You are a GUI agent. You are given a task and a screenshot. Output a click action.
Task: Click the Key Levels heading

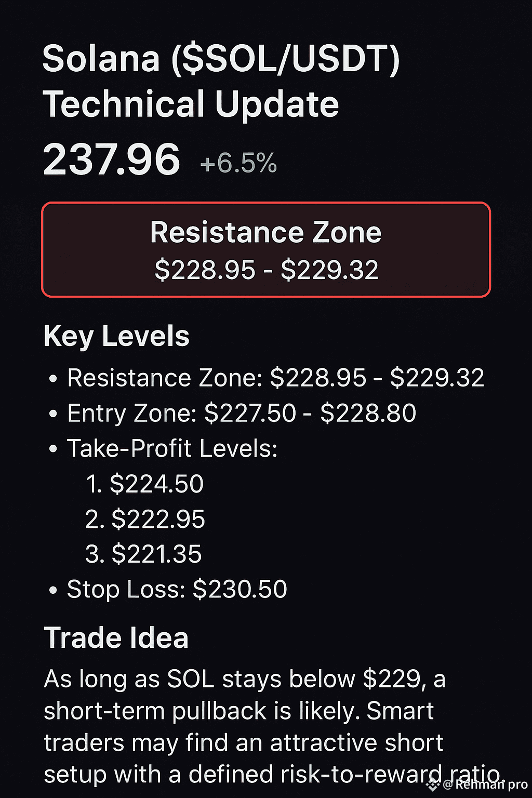[116, 336]
